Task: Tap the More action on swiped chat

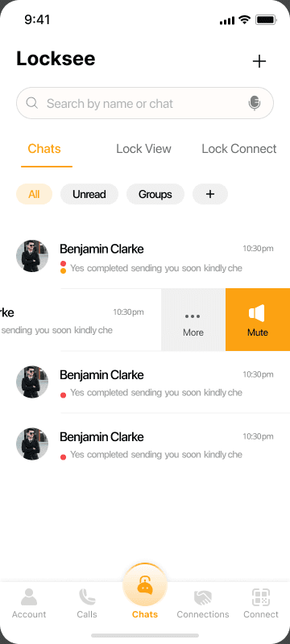Action: click(x=193, y=320)
